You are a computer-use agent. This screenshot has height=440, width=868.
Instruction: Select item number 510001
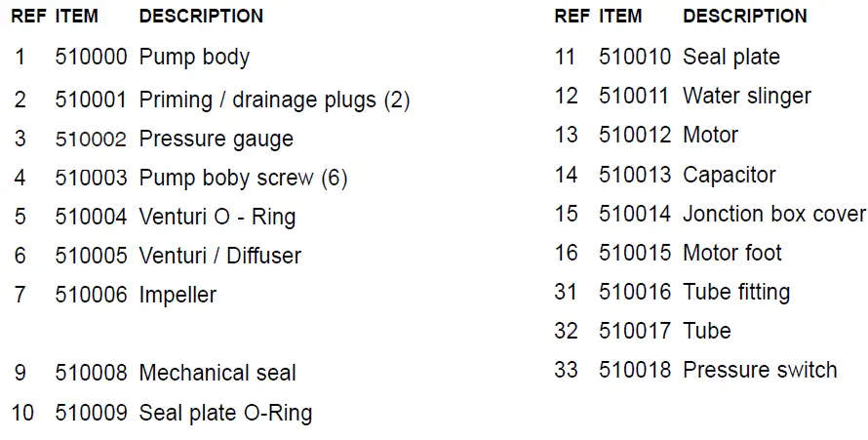pyautogui.click(x=91, y=100)
